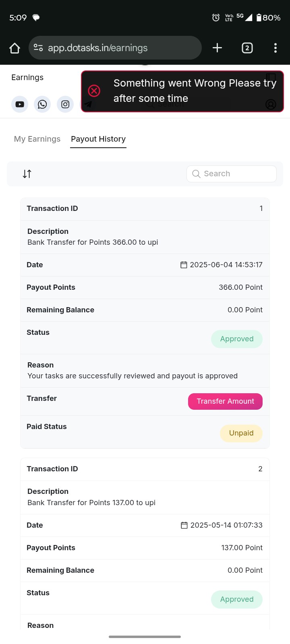Image resolution: width=290 pixels, height=644 pixels.
Task: Tap the red error icon in toast
Action: coord(94,91)
